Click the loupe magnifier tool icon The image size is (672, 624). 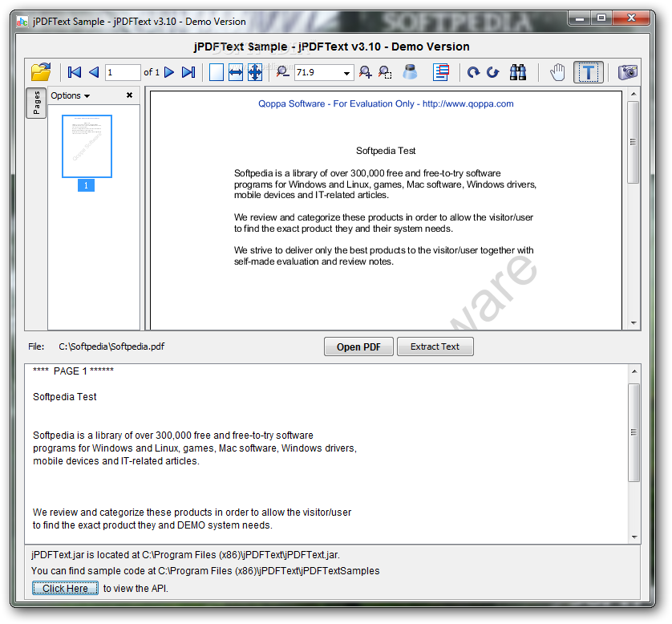[x=410, y=72]
